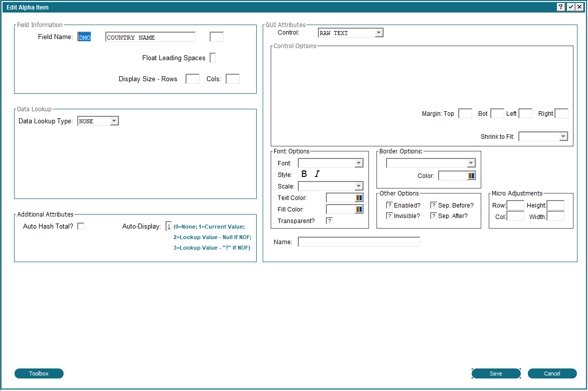Screen dimensions: 588x391
Task: Click Margin Right input field
Action: [x=561, y=113]
